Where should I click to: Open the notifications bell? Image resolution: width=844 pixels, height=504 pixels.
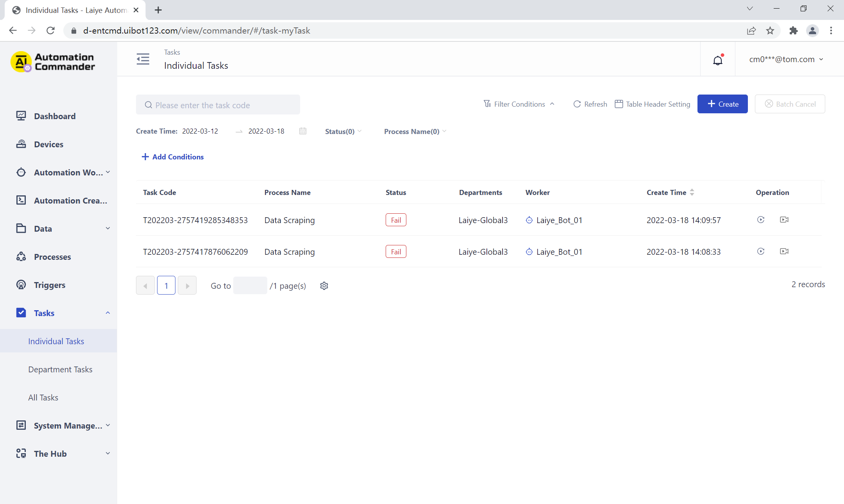(718, 60)
